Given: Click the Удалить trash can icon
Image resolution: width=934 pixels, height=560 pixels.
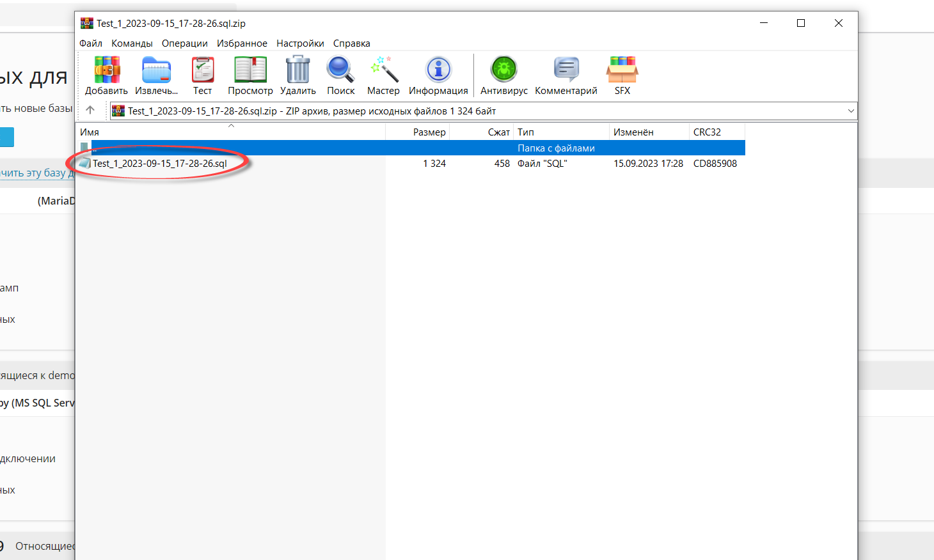Looking at the screenshot, I should [297, 70].
